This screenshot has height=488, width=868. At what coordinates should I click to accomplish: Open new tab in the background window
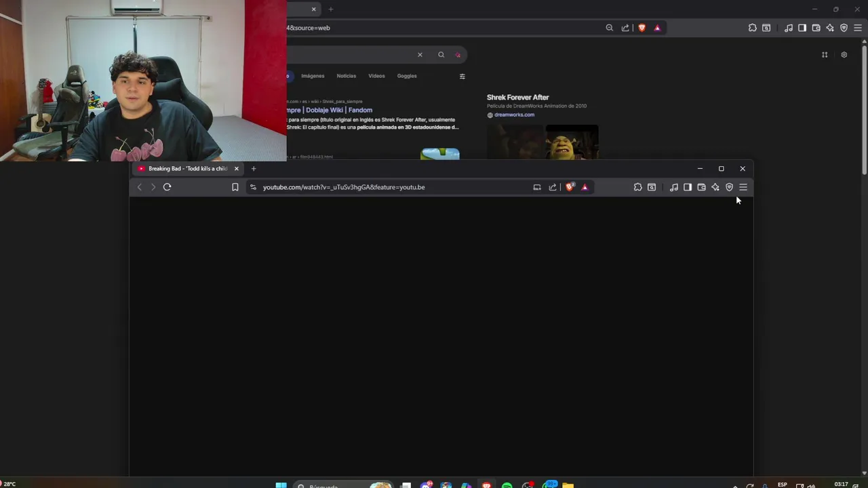[331, 9]
